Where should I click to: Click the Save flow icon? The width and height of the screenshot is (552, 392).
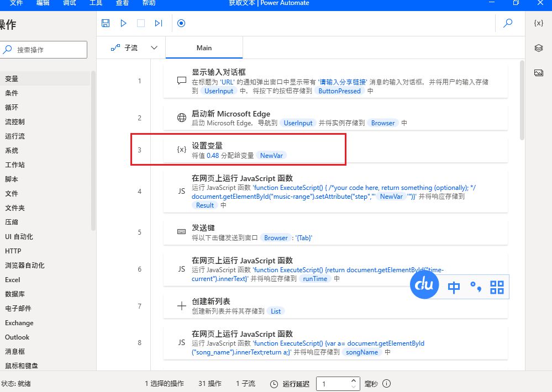(x=106, y=23)
